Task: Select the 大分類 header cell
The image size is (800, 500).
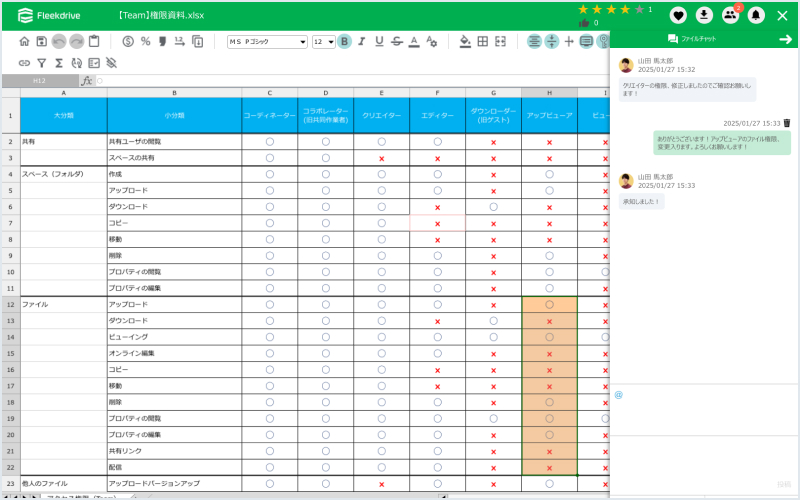Action: [x=64, y=116]
